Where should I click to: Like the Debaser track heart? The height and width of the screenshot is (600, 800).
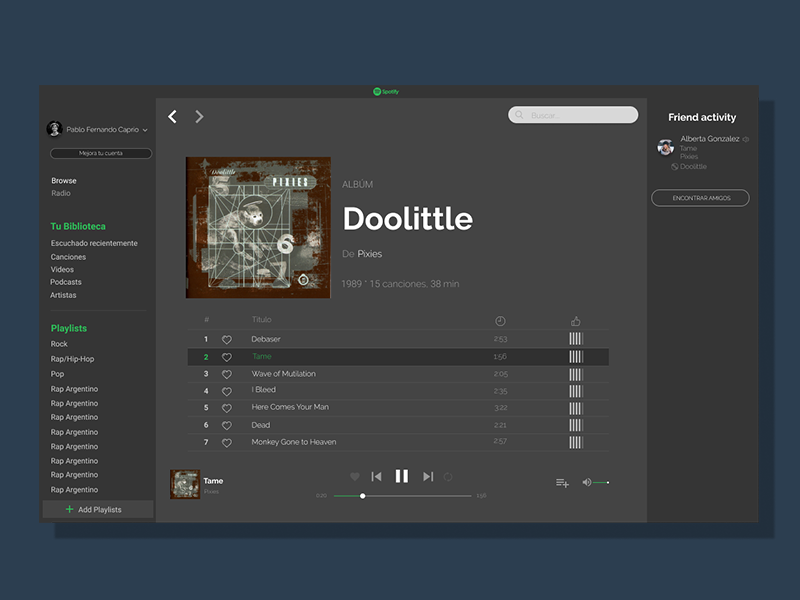pos(227,339)
